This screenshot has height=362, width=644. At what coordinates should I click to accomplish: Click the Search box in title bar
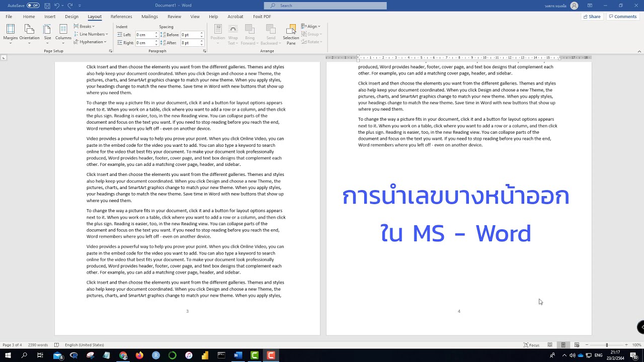point(325,6)
